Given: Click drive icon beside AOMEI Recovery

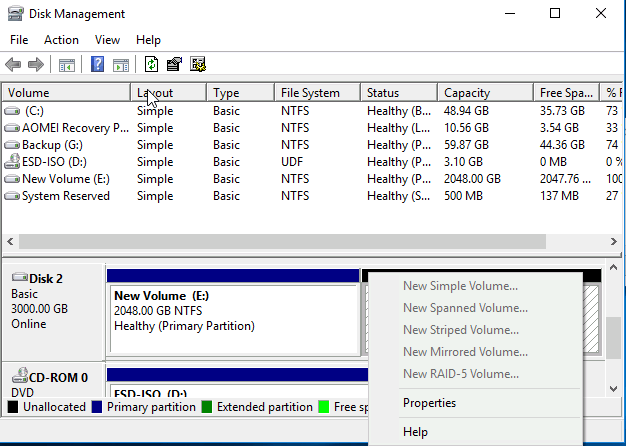Looking at the screenshot, I should click(x=12, y=128).
